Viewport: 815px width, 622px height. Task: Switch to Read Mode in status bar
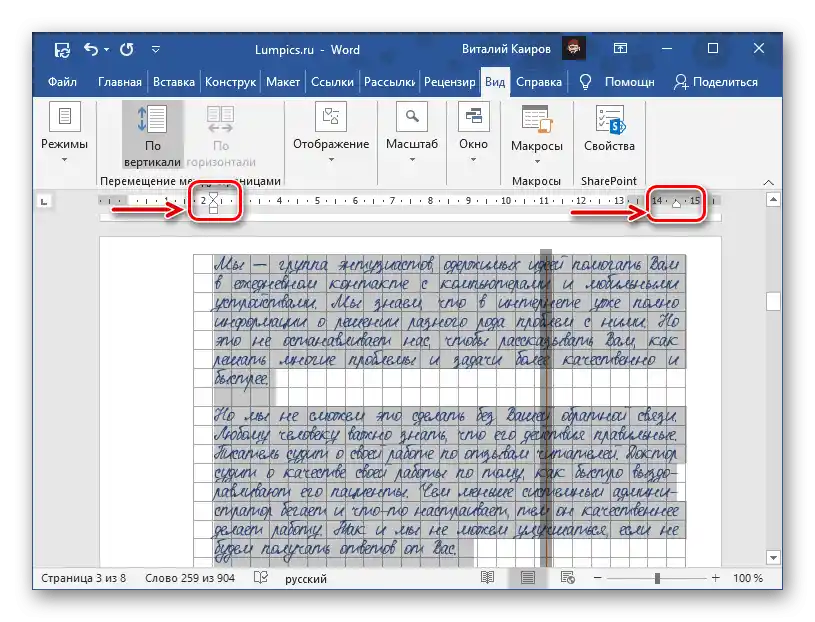click(487, 577)
